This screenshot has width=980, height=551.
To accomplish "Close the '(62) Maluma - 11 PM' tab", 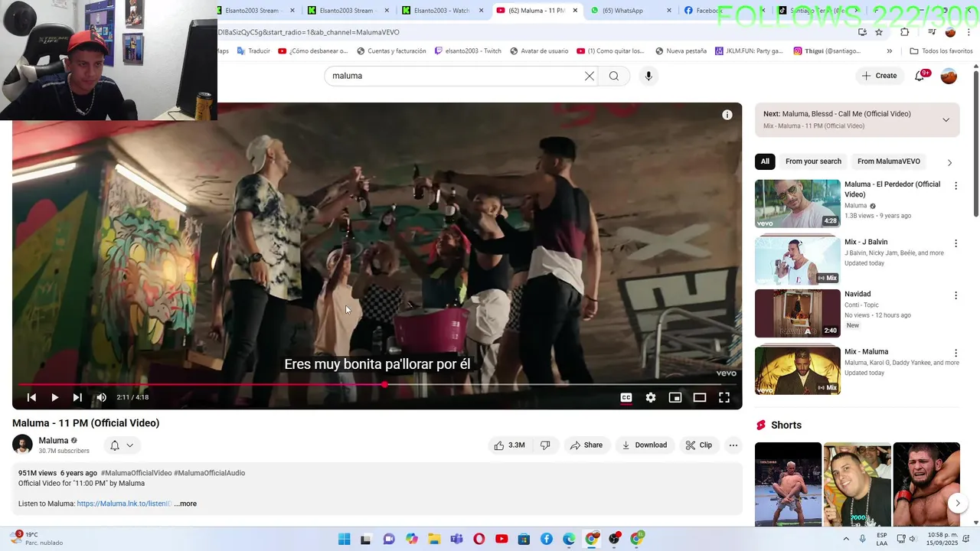I will 575,11.
